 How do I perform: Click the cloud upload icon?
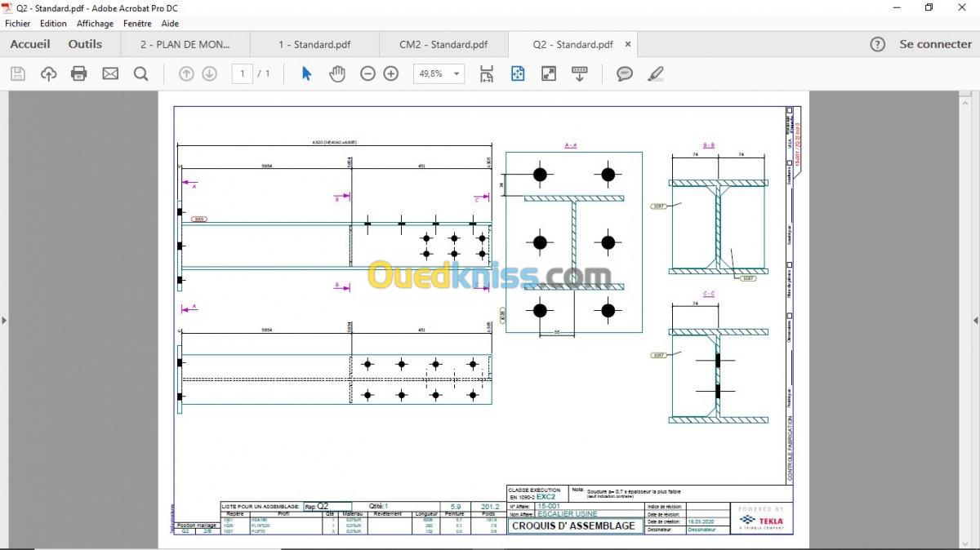coord(48,74)
